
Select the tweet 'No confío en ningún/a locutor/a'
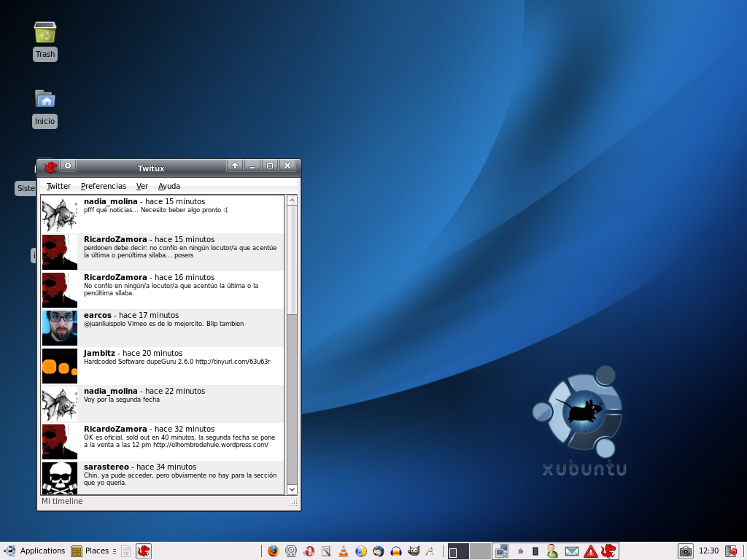(163, 290)
